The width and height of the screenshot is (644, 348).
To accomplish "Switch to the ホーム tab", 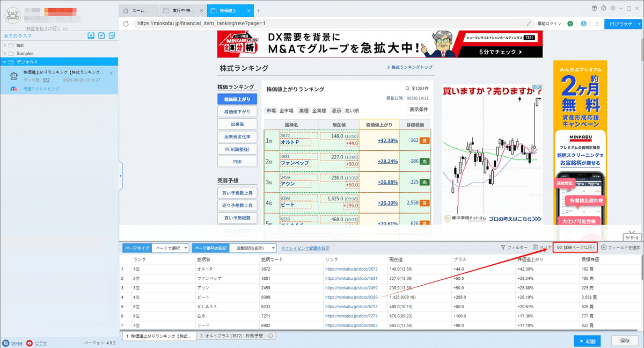I will coord(140,10).
